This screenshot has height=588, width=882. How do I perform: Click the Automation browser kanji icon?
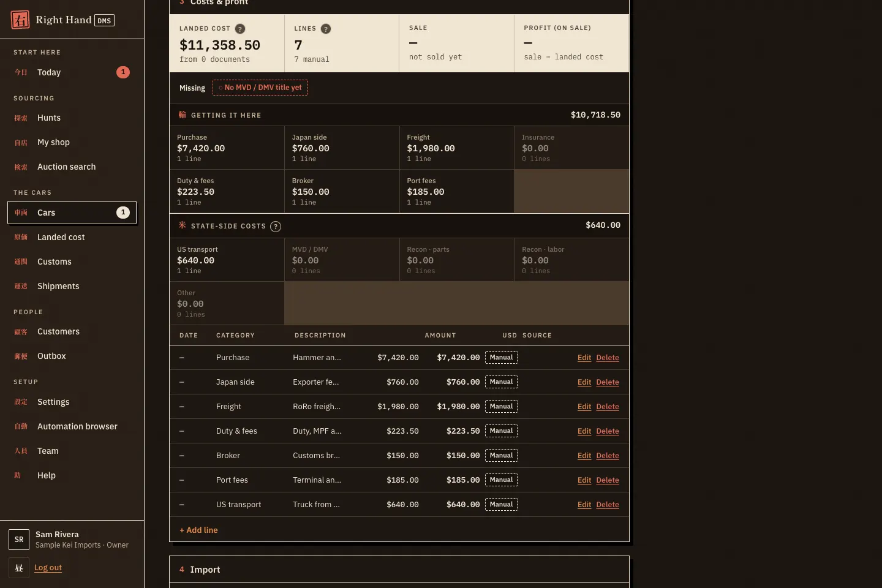[x=21, y=427]
